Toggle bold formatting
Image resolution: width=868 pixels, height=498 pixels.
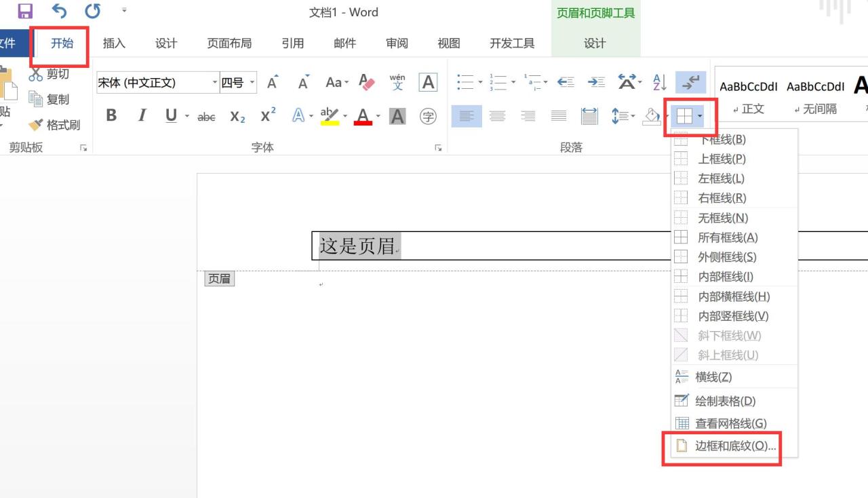coord(111,115)
